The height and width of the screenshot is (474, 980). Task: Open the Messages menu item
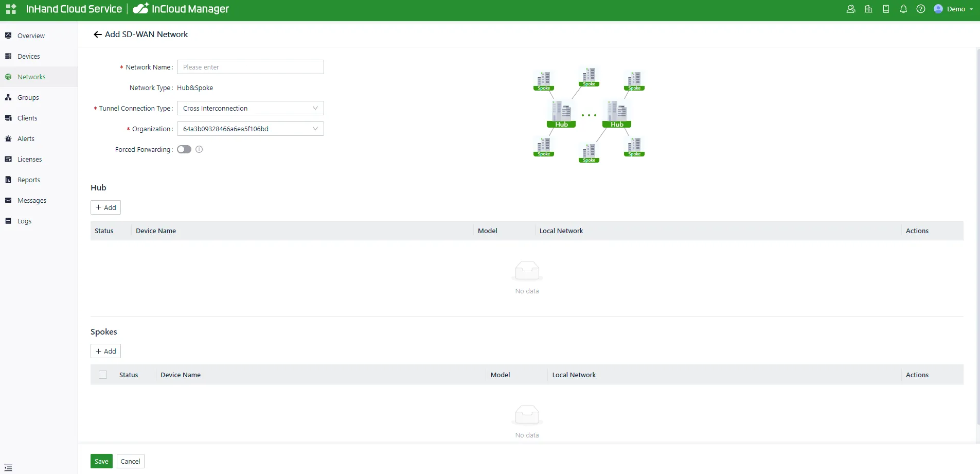pos(39,200)
